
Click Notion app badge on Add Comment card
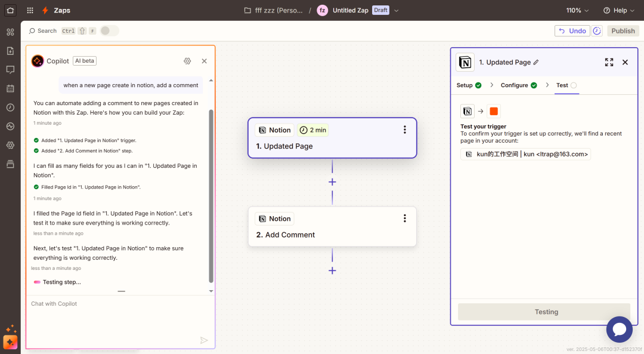coord(275,218)
